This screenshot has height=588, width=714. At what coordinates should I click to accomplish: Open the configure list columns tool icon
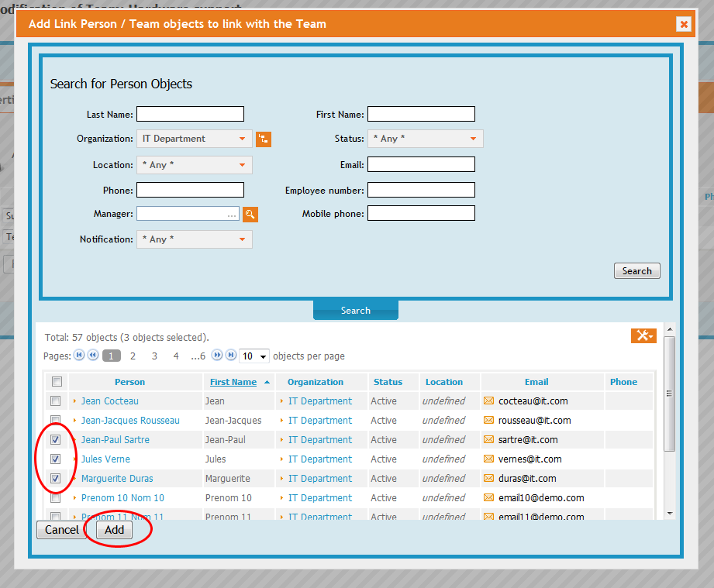click(643, 335)
